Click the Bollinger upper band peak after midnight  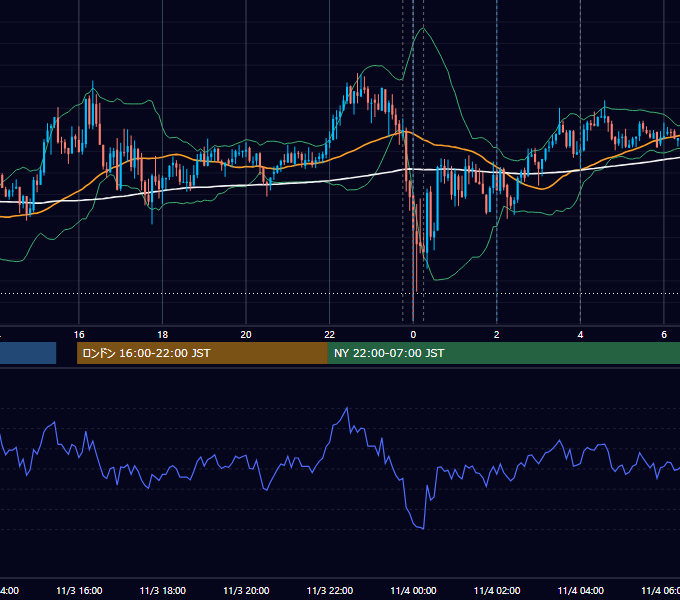click(x=424, y=28)
